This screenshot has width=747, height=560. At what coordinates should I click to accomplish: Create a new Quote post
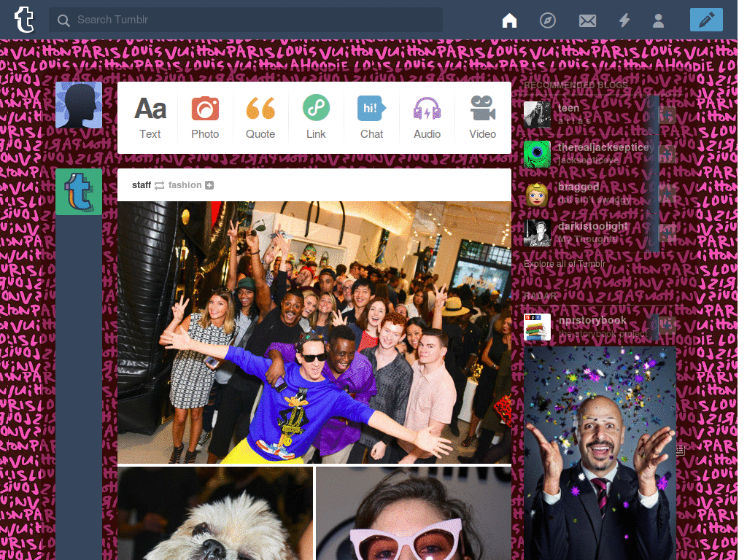click(260, 117)
